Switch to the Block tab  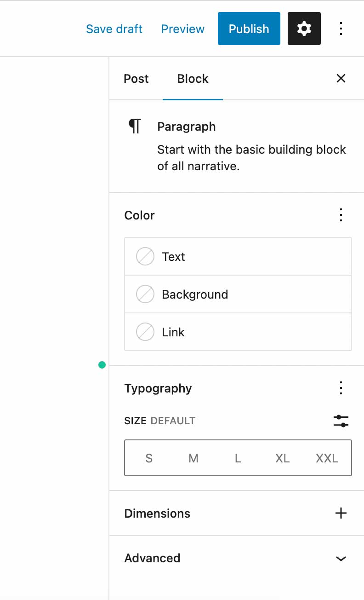click(x=193, y=79)
